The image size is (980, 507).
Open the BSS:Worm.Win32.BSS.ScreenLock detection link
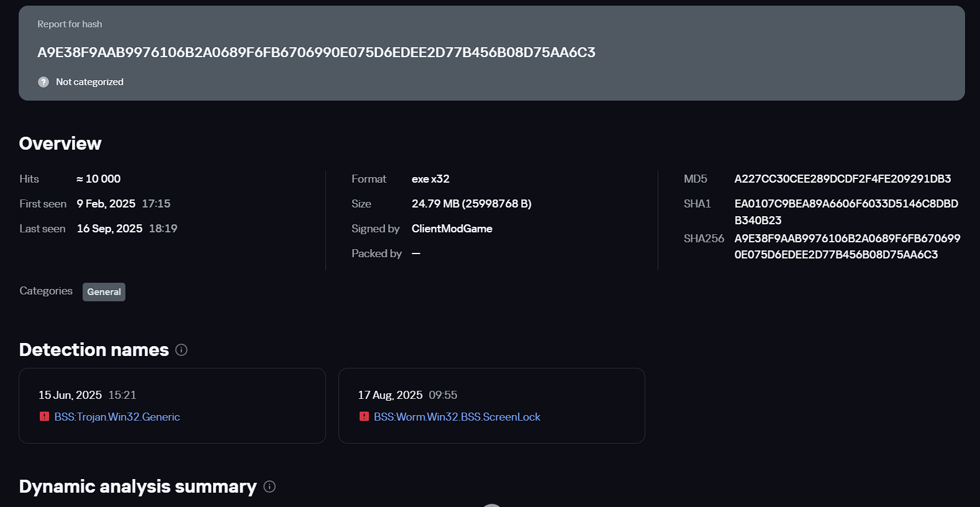point(456,417)
